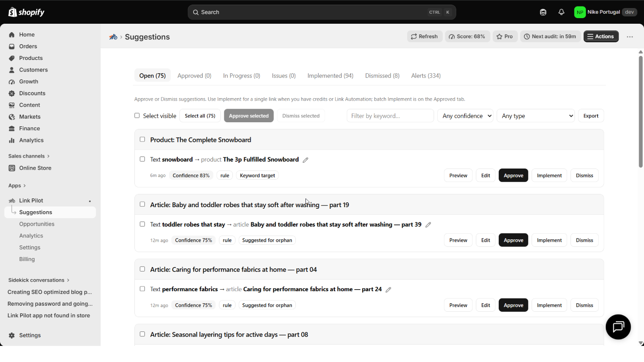
Task: Click the Content icon in sidebar
Action: coord(12,105)
